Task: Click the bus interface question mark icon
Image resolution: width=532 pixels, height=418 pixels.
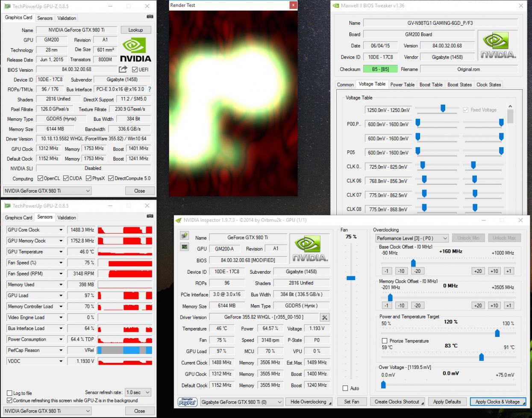Action: pyautogui.click(x=150, y=89)
